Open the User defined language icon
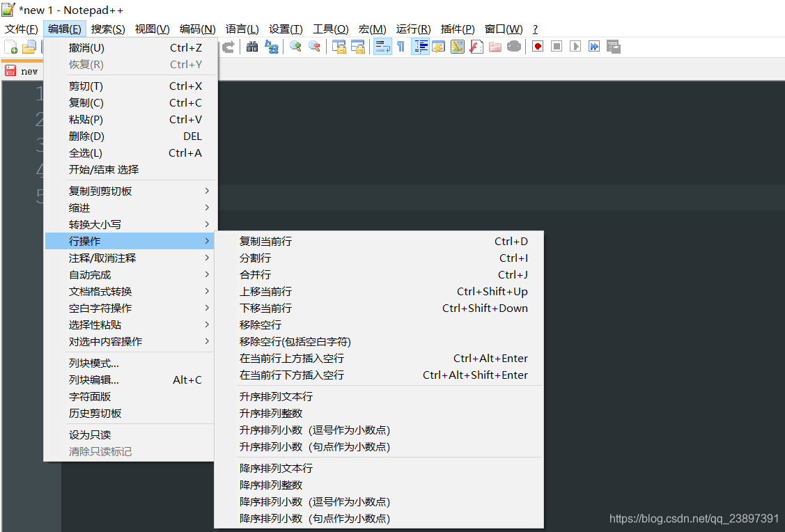Image resolution: width=785 pixels, height=532 pixels. [x=439, y=47]
